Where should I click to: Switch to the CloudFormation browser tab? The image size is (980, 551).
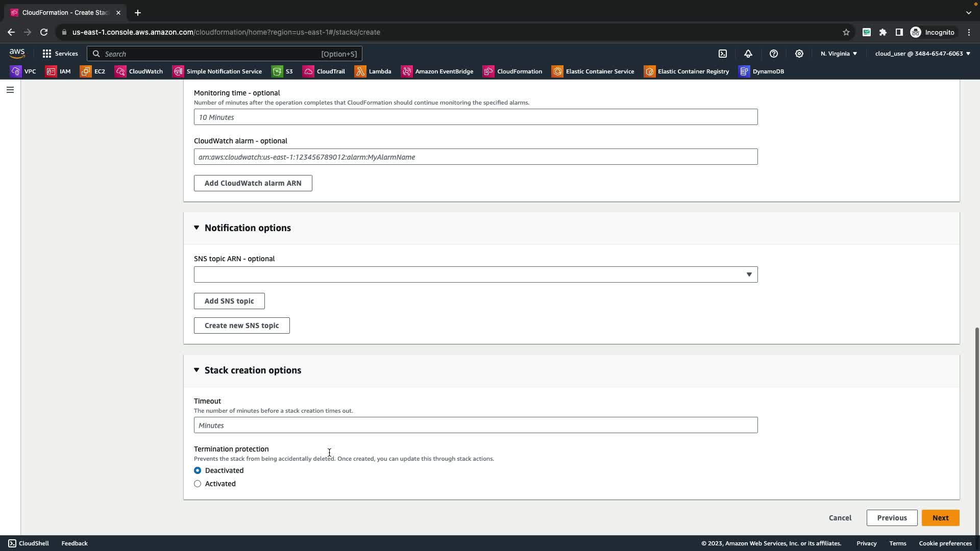pos(65,12)
